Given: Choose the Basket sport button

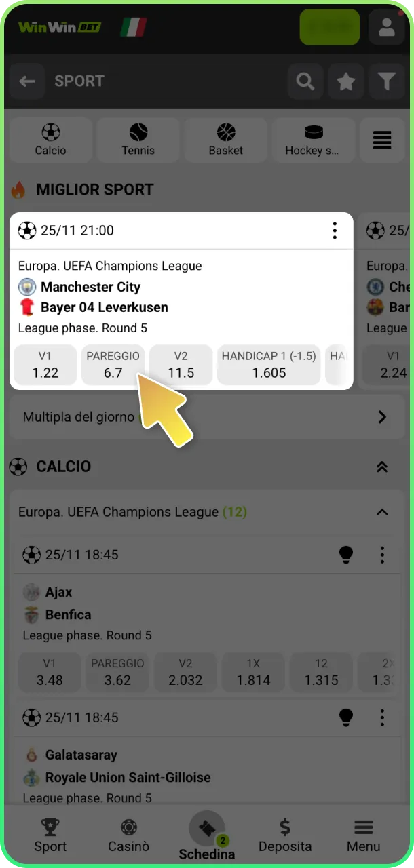Looking at the screenshot, I should pyautogui.click(x=226, y=140).
